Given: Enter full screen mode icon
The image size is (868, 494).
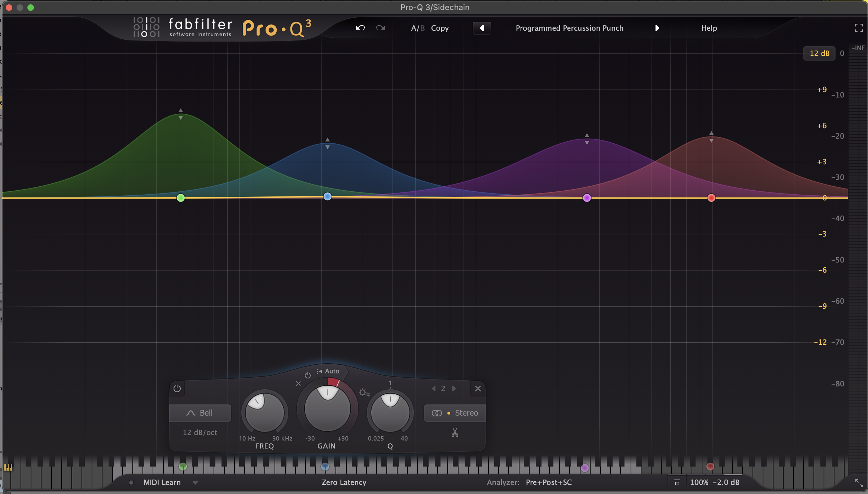Looking at the screenshot, I should coord(859,28).
